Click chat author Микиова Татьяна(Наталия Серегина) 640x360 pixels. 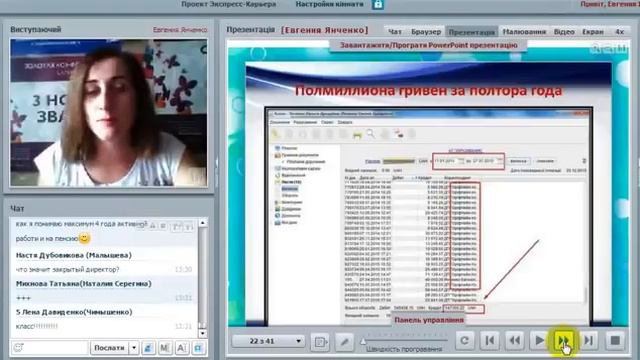click(x=83, y=283)
